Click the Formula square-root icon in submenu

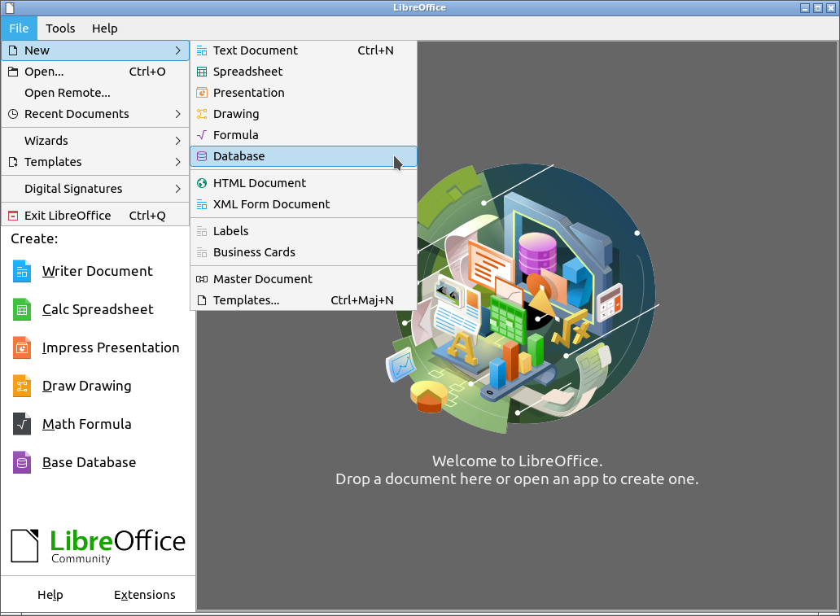(202, 135)
